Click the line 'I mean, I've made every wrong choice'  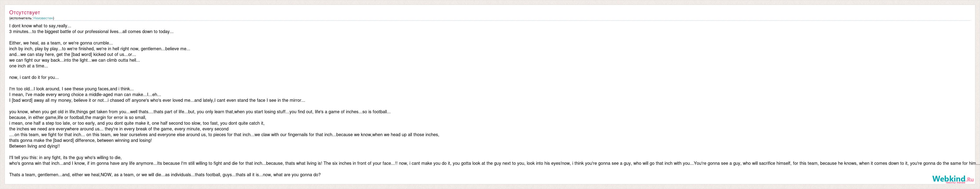[85, 94]
